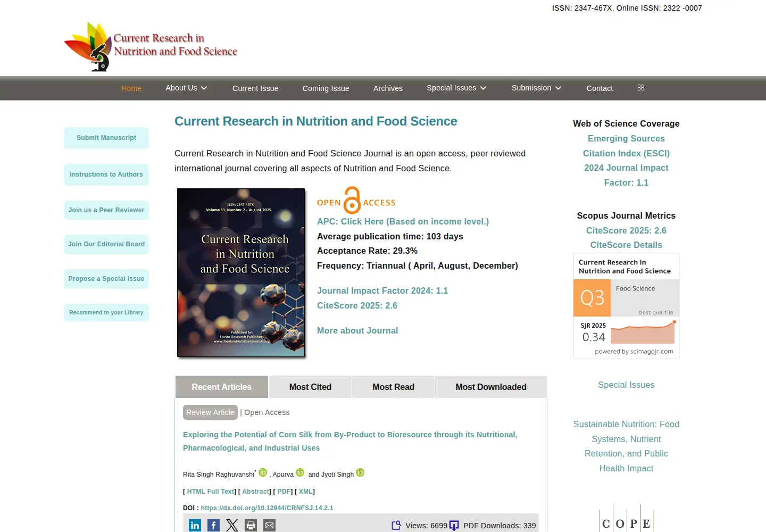Viewport: 766px width, 532px height.
Task: Open CiteScore 2025: 2.6 link under Frequency
Action: tap(357, 305)
